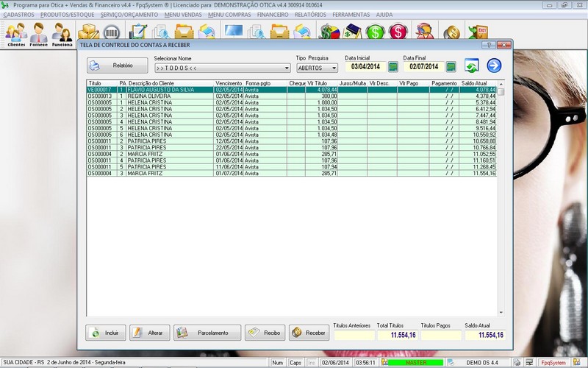This screenshot has height=368, width=588.
Task: Open the FERRAMENTAS menu
Action: (351, 15)
